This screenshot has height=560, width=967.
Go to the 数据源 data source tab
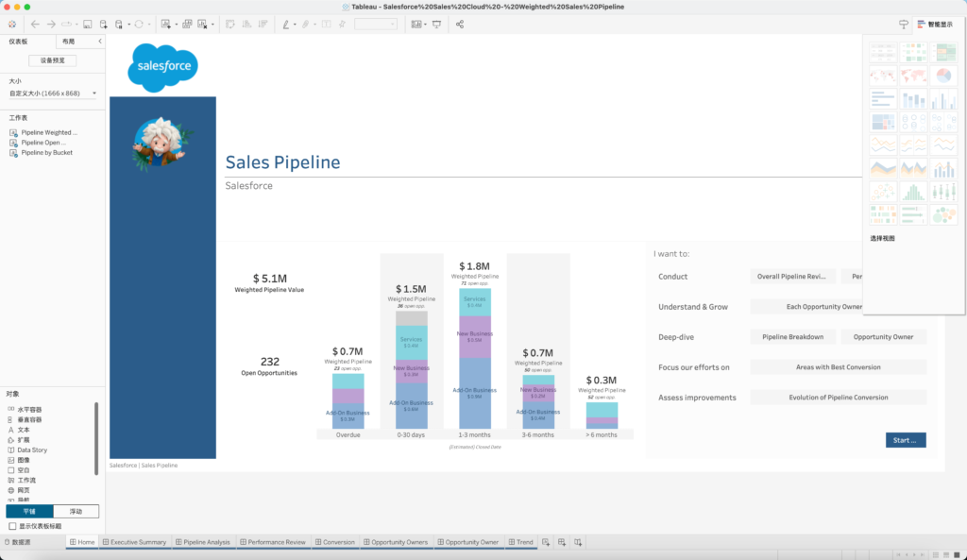tap(17, 542)
